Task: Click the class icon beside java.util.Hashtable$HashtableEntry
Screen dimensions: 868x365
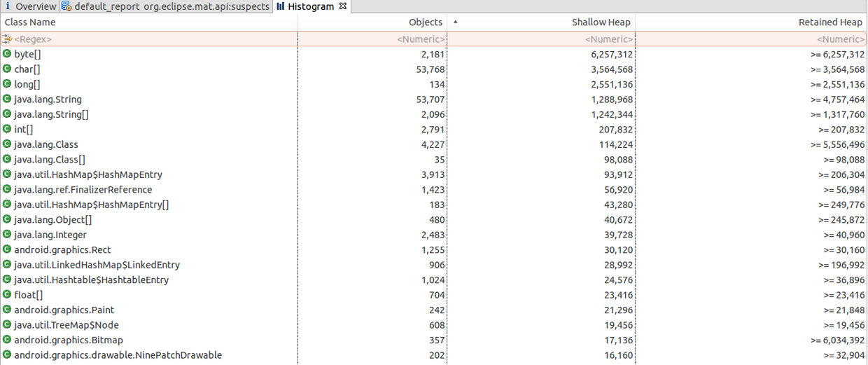Action: (7, 280)
